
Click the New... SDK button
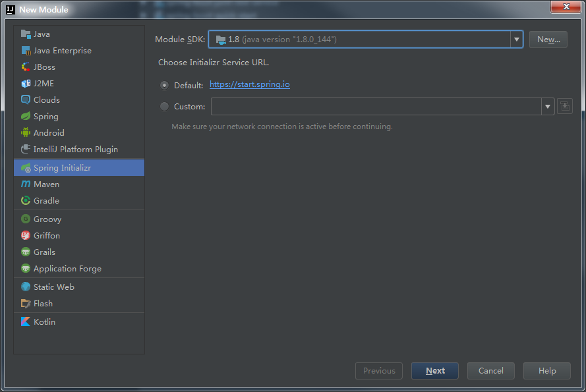pos(548,40)
